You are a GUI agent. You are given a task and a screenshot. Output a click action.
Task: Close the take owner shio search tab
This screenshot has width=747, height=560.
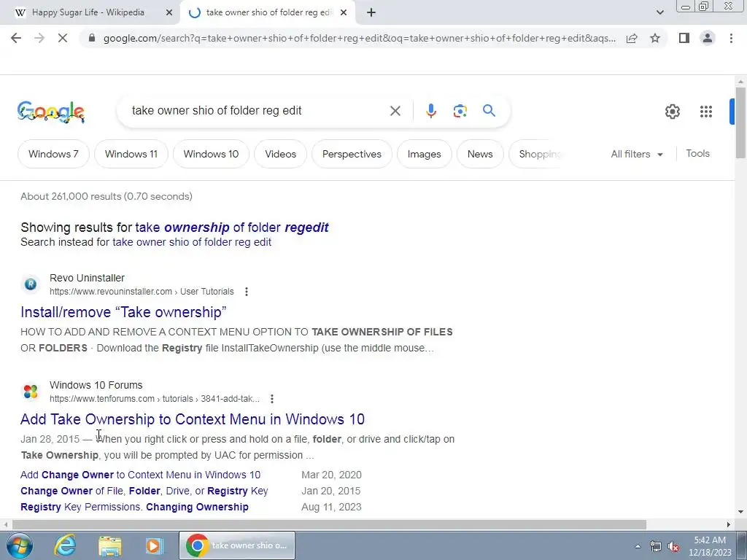[x=344, y=13]
